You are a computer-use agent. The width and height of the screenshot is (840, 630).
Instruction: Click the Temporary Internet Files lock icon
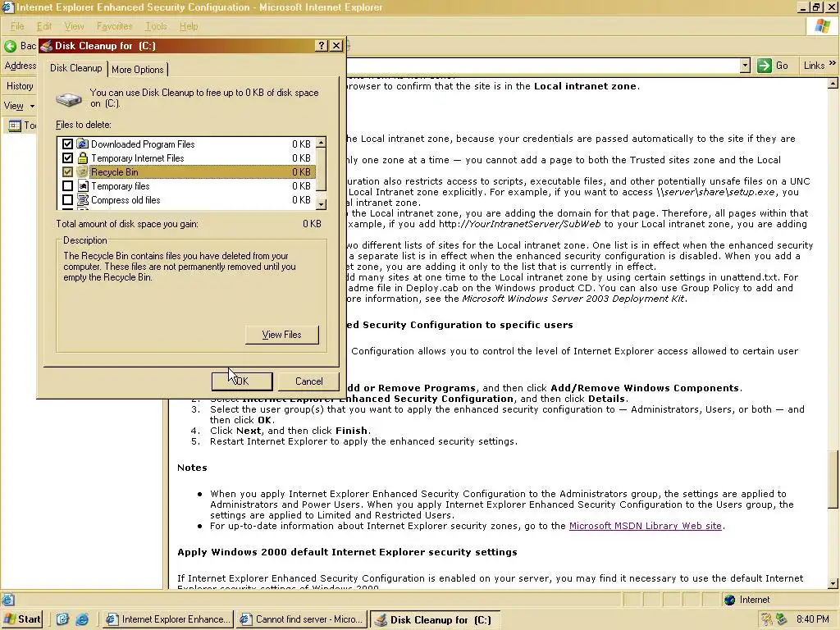pos(83,157)
